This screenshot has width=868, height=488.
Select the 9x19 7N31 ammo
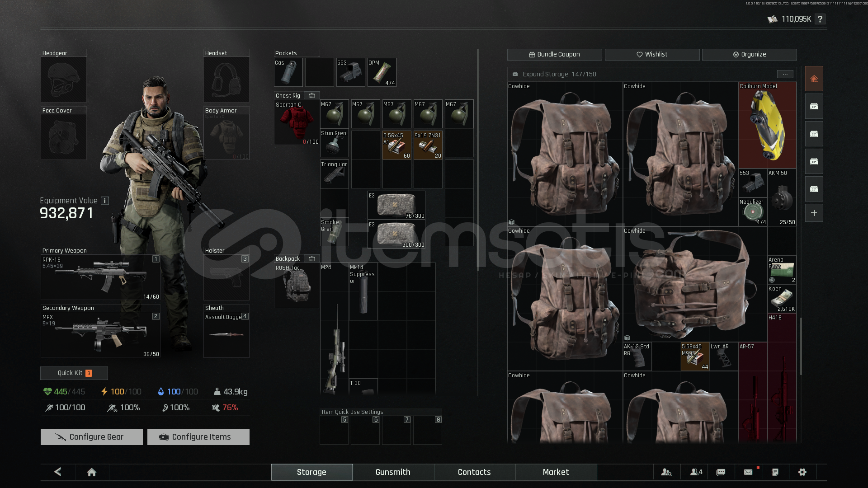428,145
